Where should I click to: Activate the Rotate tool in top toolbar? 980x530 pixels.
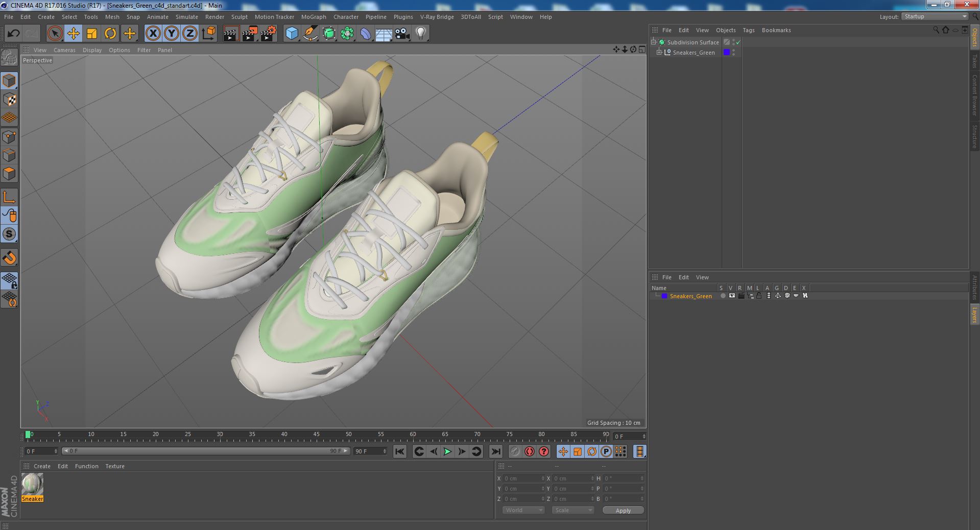(110, 34)
